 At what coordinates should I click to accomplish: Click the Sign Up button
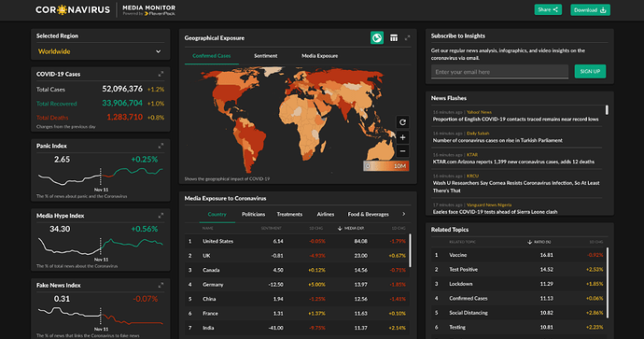click(x=590, y=72)
